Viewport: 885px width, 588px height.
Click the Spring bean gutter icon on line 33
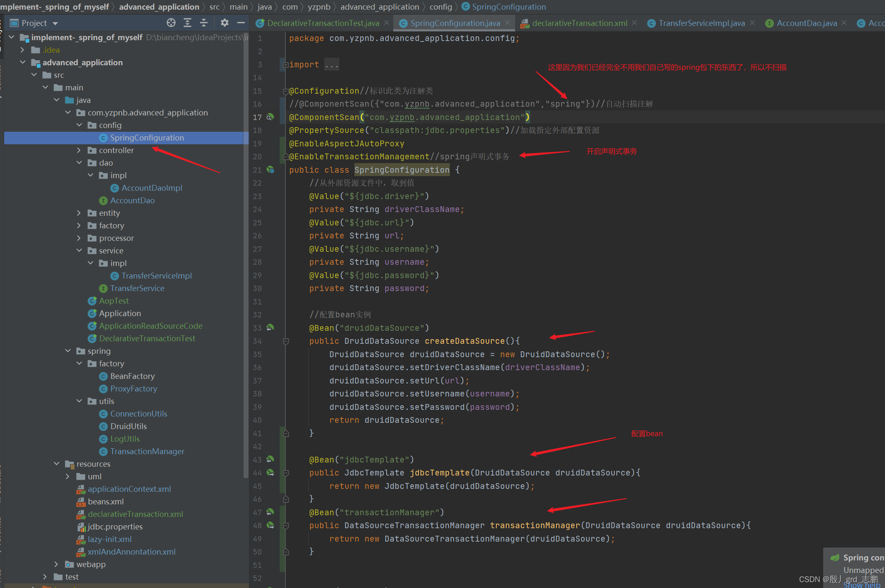(x=270, y=327)
